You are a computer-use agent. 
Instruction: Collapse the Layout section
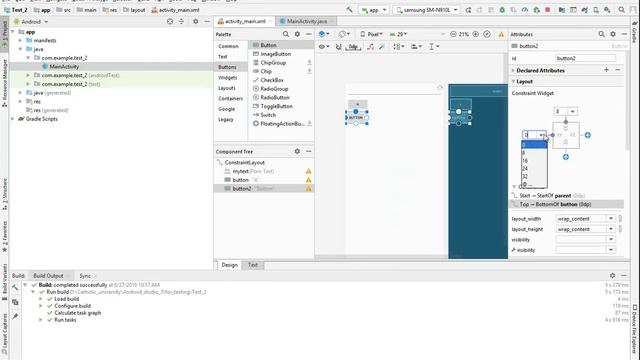point(513,82)
